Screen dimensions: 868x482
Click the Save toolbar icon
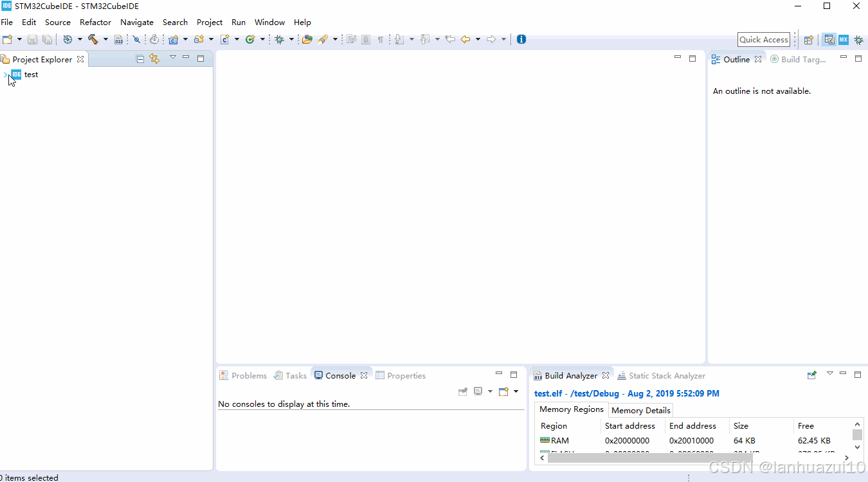32,39
